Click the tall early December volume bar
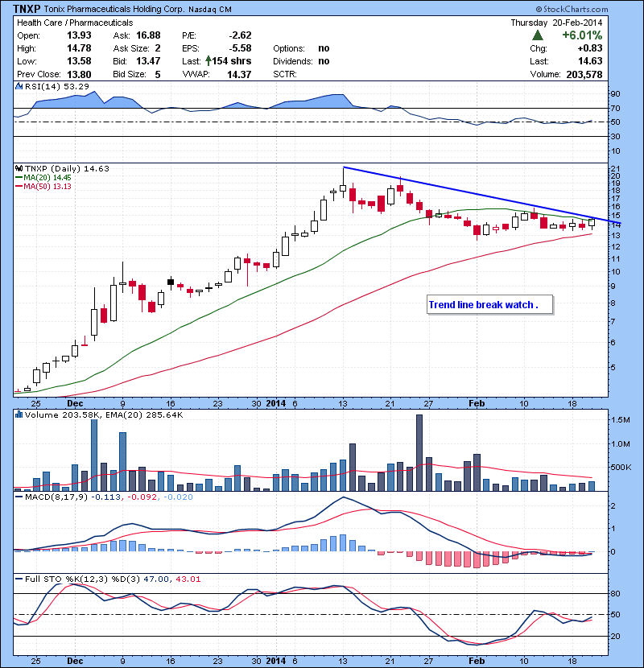Image resolution: width=644 pixels, height=668 pixels. click(94, 455)
